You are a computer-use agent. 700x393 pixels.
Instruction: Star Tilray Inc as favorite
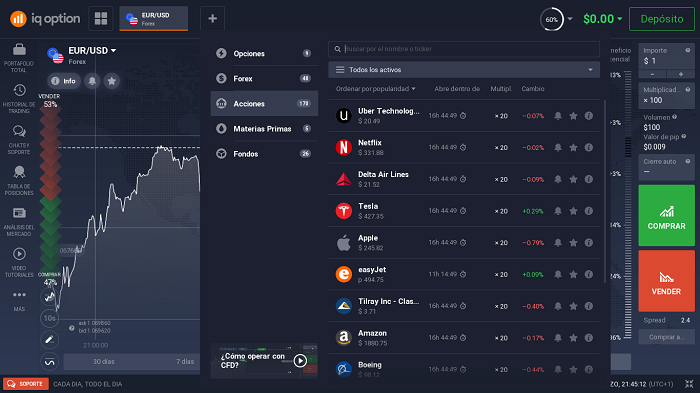point(573,306)
